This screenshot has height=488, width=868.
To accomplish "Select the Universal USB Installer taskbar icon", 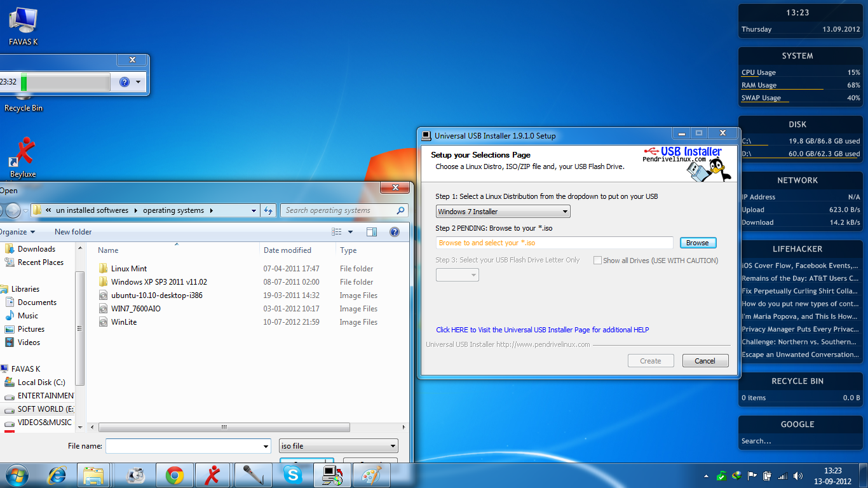I will point(332,475).
